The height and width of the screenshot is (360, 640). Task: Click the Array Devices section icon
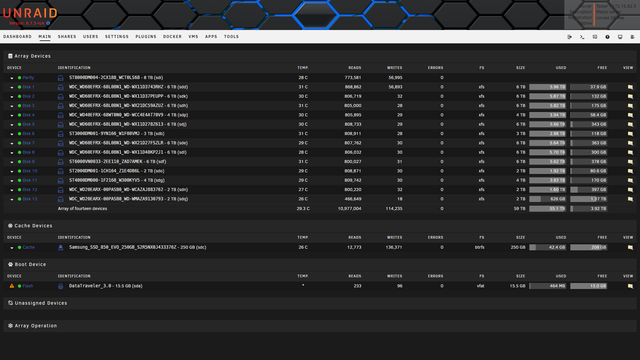coord(10,56)
